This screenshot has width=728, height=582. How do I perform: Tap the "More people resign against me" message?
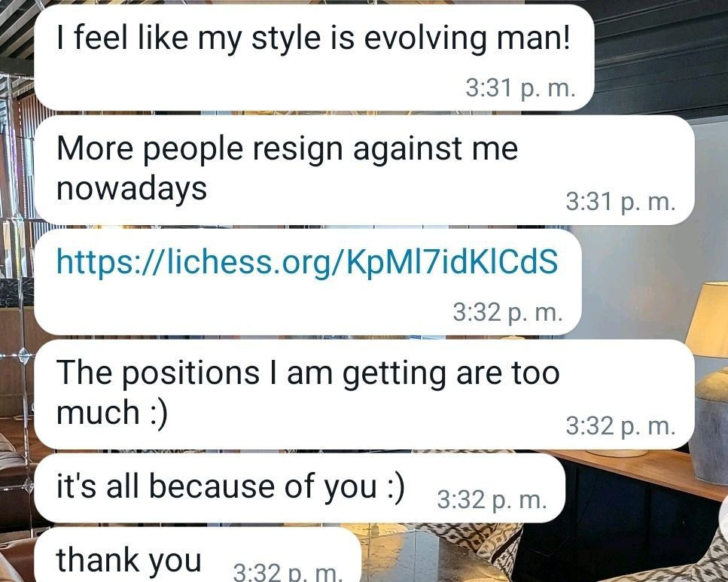pos(364,170)
